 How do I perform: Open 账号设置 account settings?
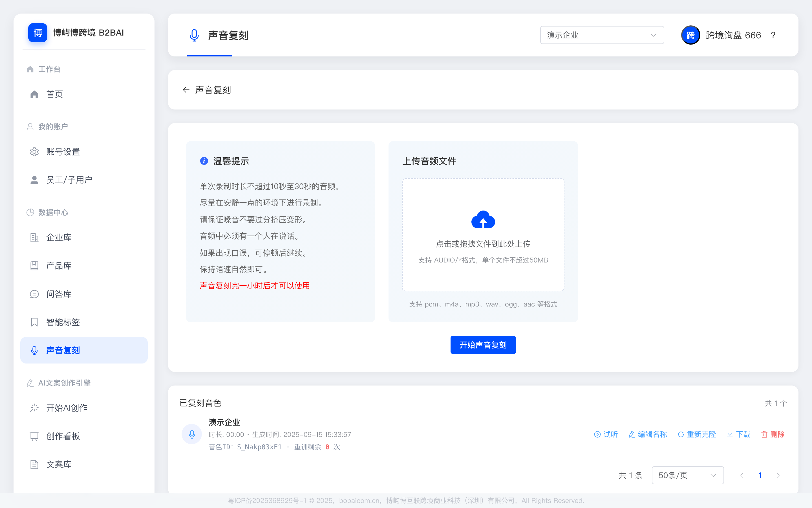tap(84, 152)
